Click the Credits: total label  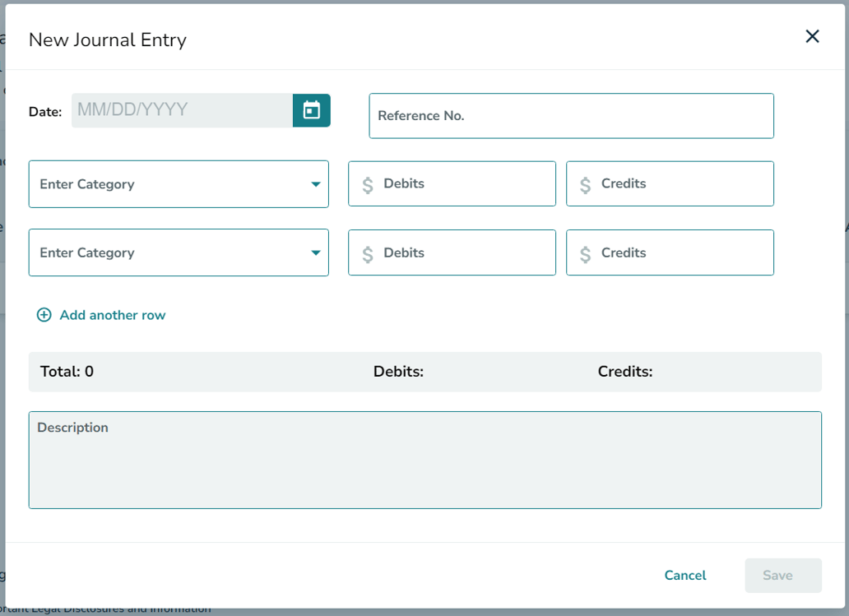(x=625, y=372)
